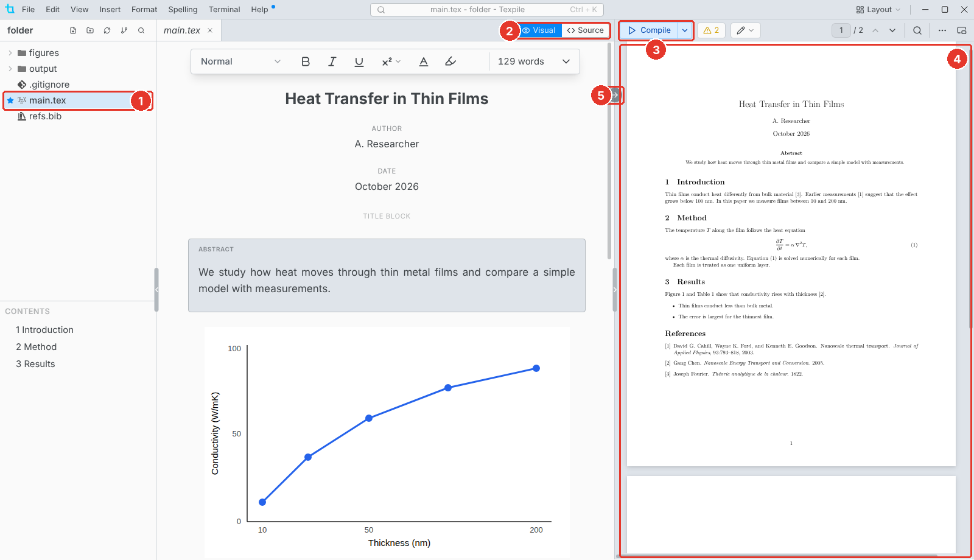Click the detach preview window icon

coord(962,30)
